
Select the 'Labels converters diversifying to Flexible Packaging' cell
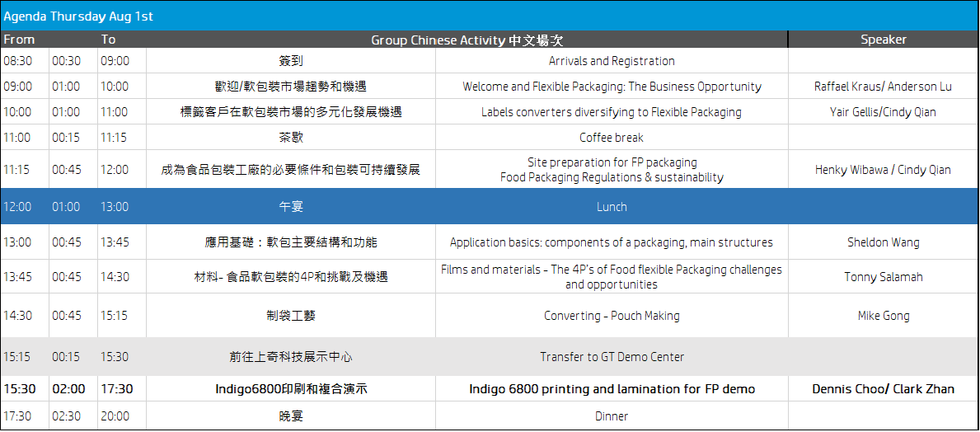(612, 112)
